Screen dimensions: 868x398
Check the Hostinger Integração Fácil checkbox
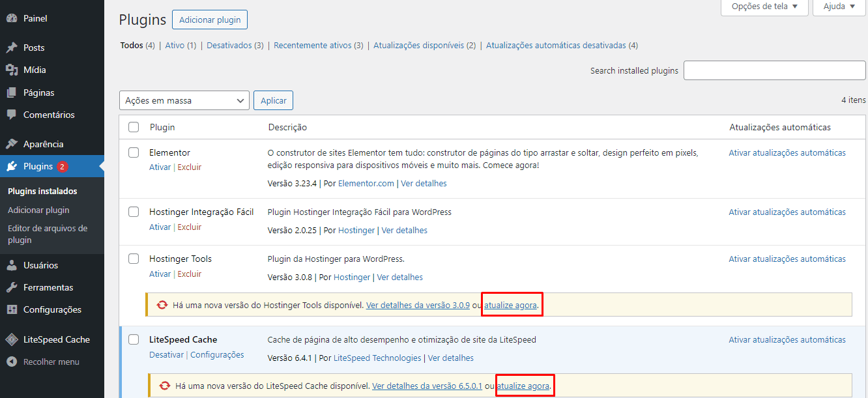(x=134, y=212)
